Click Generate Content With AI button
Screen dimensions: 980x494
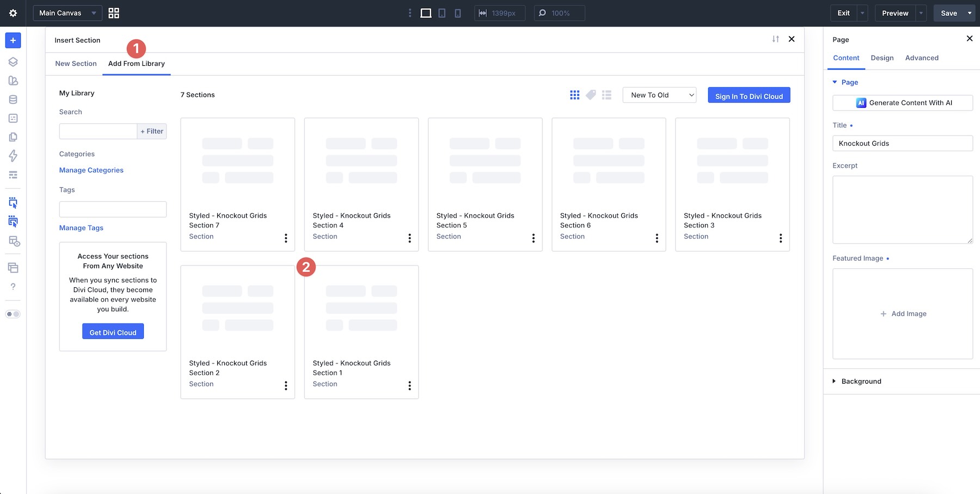click(903, 103)
